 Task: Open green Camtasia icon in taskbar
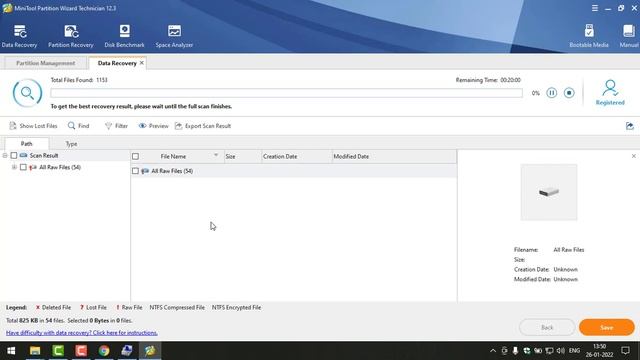pos(58,351)
